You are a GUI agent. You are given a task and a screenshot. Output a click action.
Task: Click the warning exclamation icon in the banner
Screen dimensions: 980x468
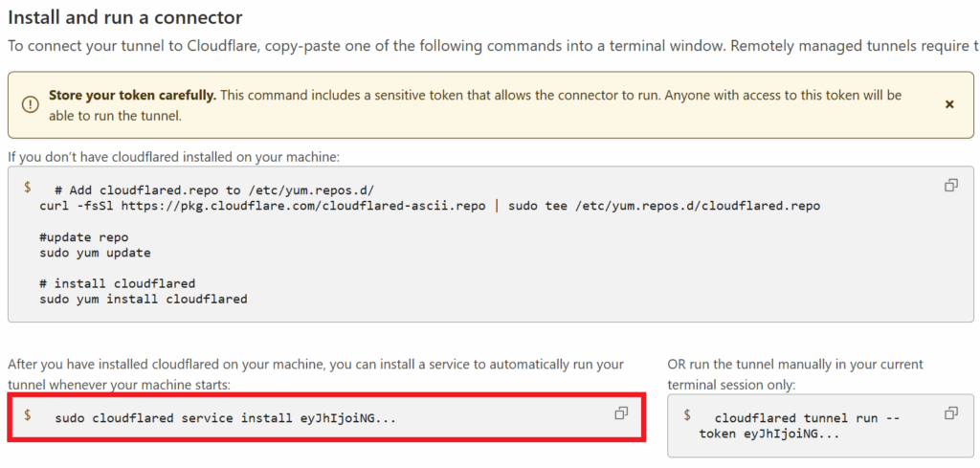tap(30, 105)
